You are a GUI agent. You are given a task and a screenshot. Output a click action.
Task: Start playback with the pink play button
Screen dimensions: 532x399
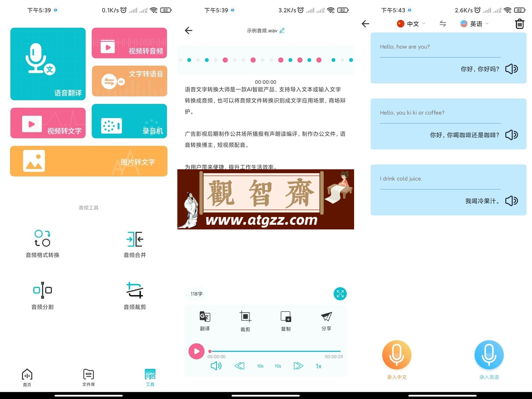pos(196,351)
